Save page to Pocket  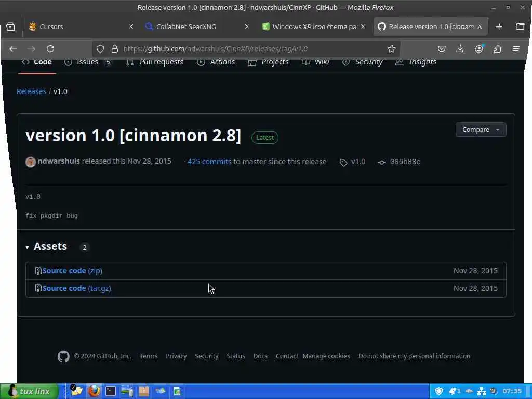click(x=442, y=49)
